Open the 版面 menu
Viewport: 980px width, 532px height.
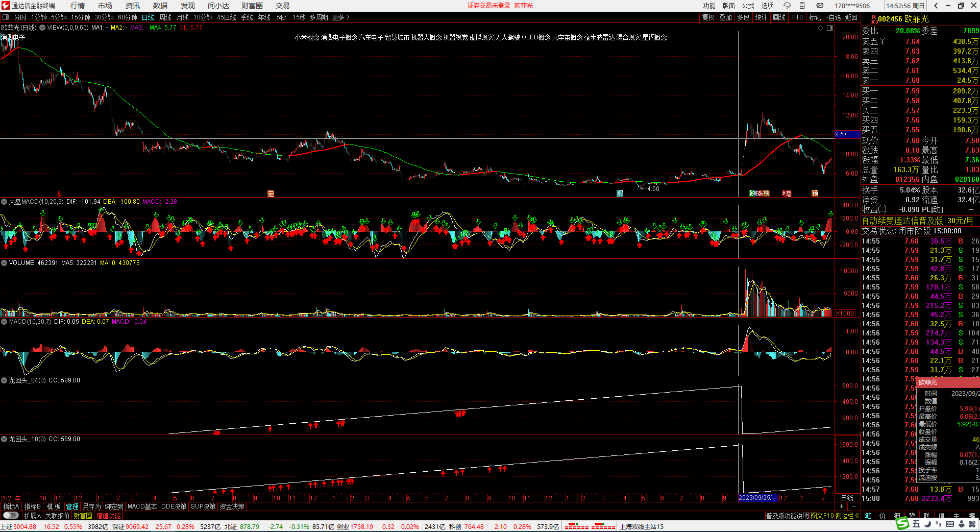[x=728, y=6]
